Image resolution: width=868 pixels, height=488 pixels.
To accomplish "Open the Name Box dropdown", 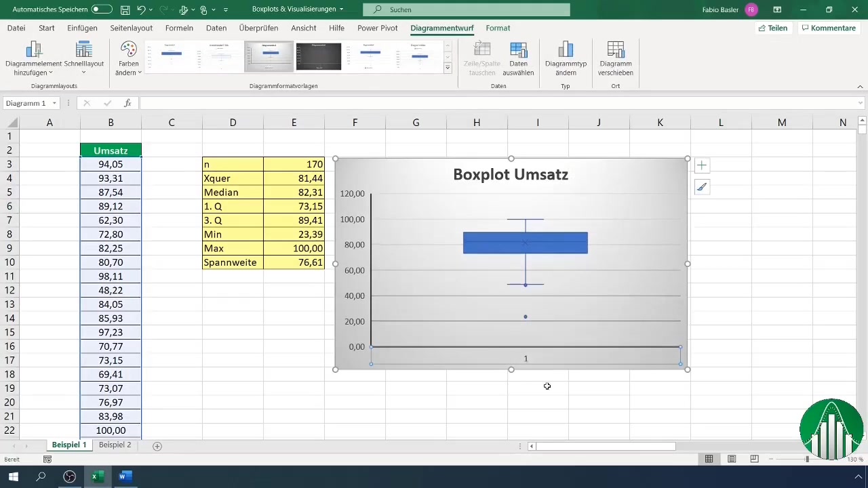I will click(54, 103).
